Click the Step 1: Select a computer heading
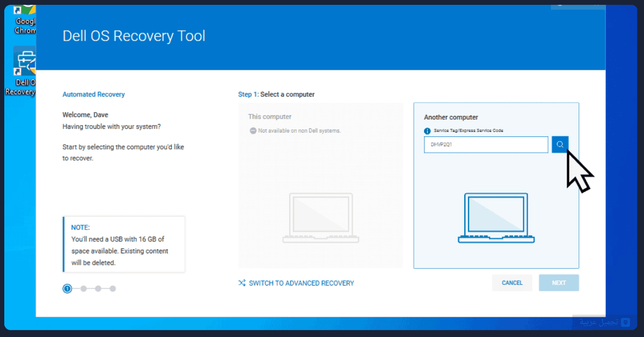The height and width of the screenshot is (337, 644). coord(276,94)
